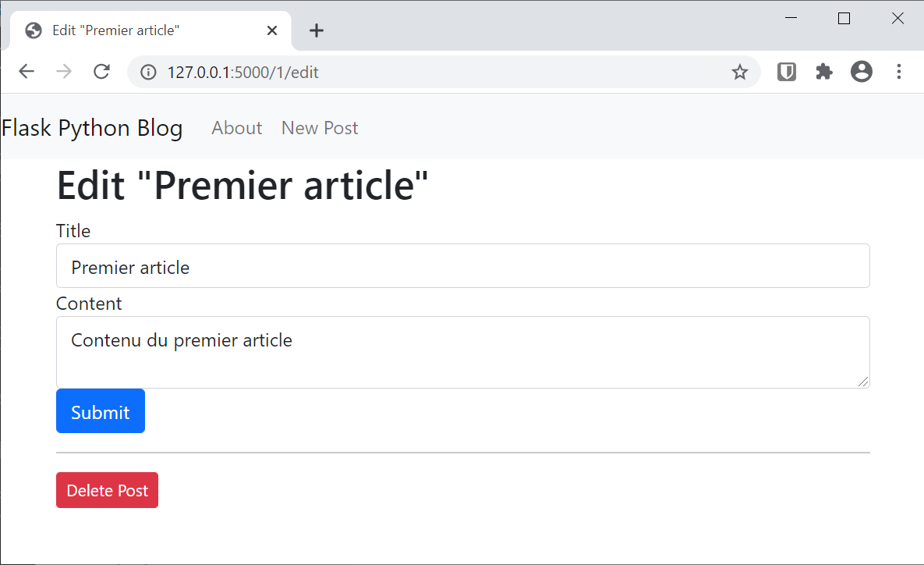Close the Edit "Premier article" tab

272,30
